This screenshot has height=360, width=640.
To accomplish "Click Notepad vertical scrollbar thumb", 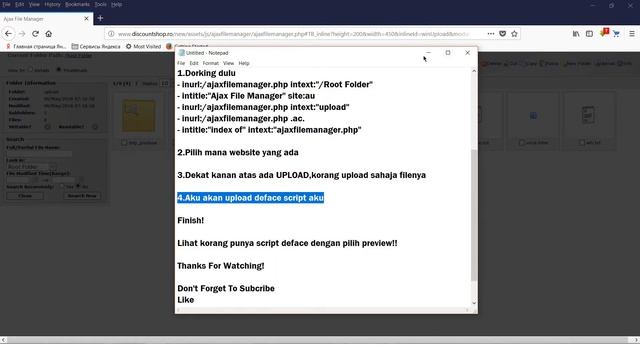I will click(x=474, y=215).
